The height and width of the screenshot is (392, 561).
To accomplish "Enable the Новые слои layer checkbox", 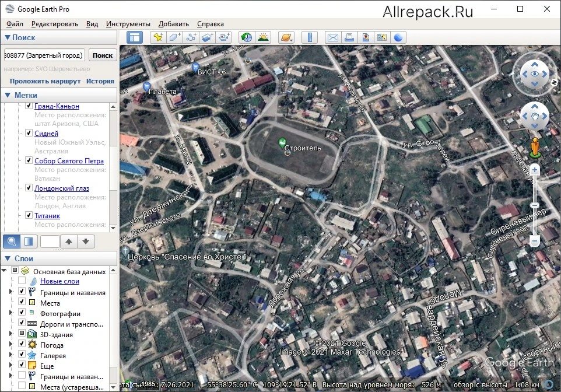I will tap(22, 281).
